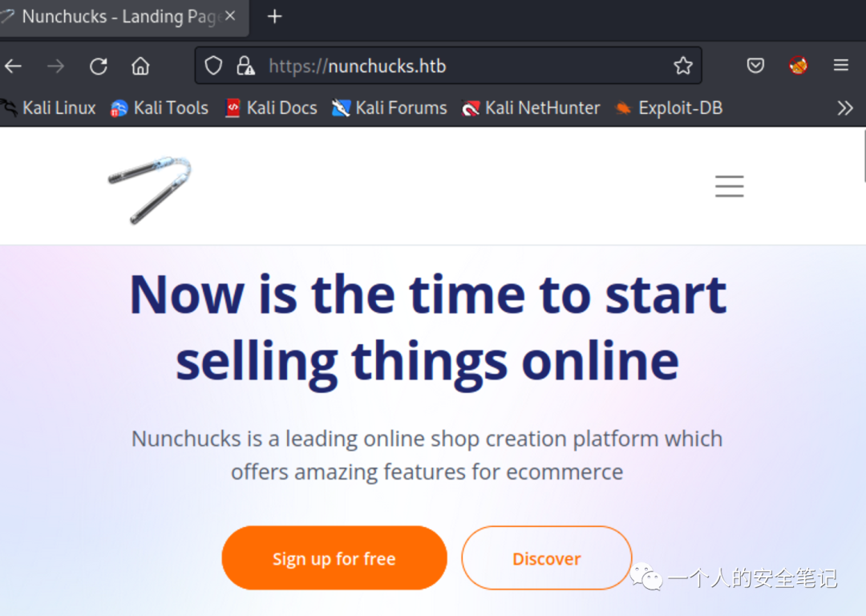Click the Sign up for free button

pyautogui.click(x=334, y=558)
